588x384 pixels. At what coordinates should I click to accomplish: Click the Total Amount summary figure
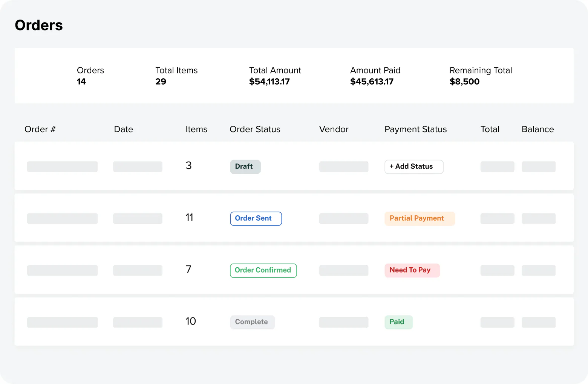(269, 82)
